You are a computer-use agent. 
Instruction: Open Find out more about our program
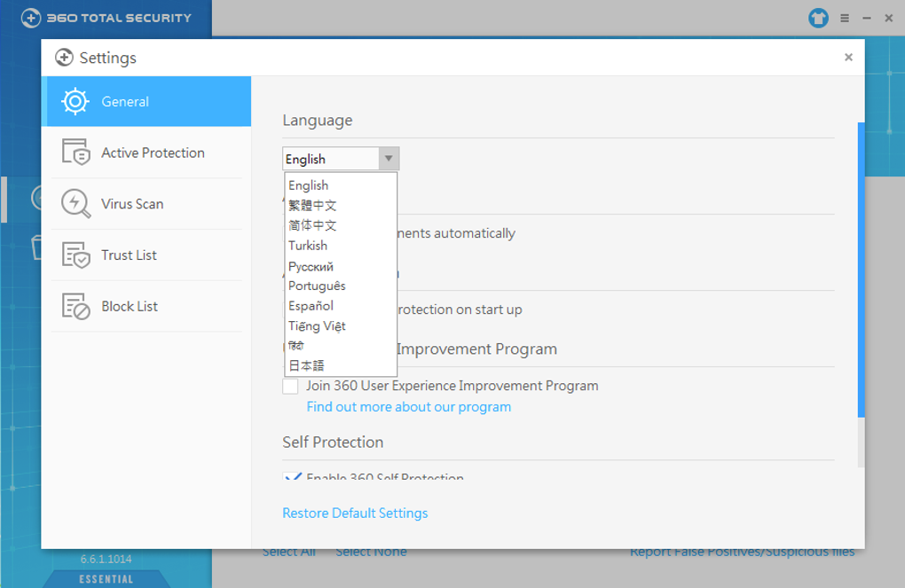(409, 407)
